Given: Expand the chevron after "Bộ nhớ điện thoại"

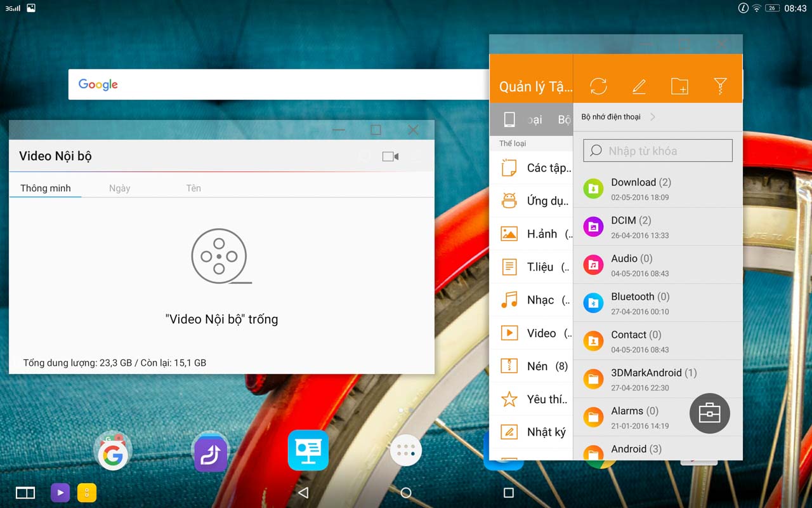Looking at the screenshot, I should pos(653,117).
